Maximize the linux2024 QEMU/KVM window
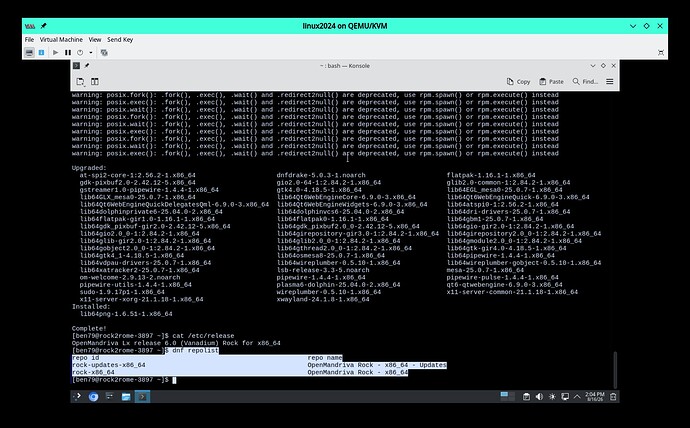 click(646, 26)
